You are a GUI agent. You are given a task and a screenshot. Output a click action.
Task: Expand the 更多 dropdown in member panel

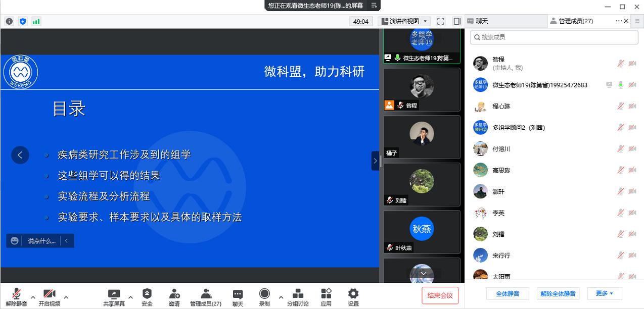click(x=605, y=293)
